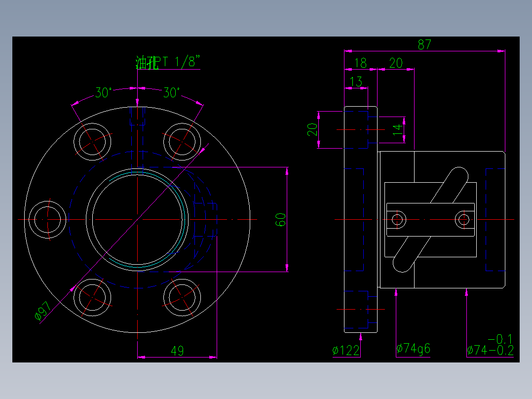Click the vertical 20 dimension text
This screenshot has height=399, width=532.
[312, 129]
